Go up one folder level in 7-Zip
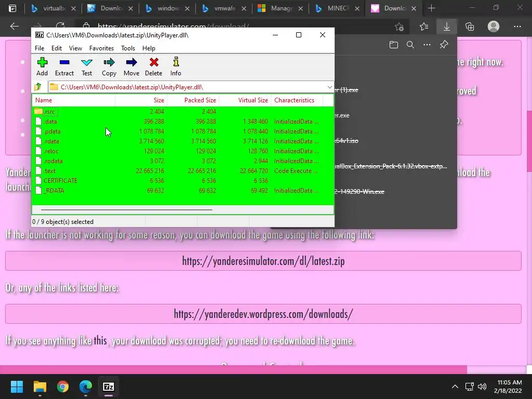The height and width of the screenshot is (399, 532). click(38, 87)
